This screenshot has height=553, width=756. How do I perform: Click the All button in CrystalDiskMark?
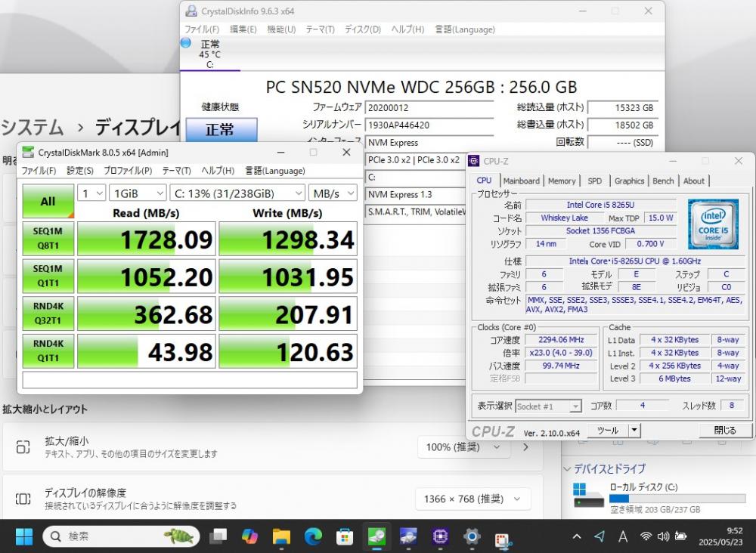tap(48, 201)
